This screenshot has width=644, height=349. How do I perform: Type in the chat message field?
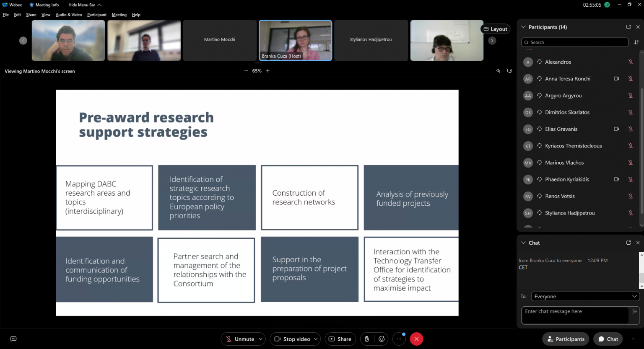pos(574,315)
